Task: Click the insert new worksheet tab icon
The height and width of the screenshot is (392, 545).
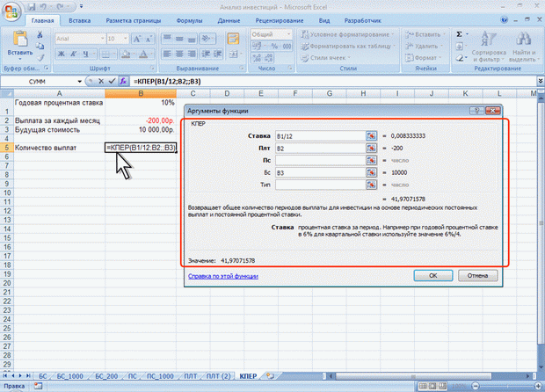Action: 269,375
